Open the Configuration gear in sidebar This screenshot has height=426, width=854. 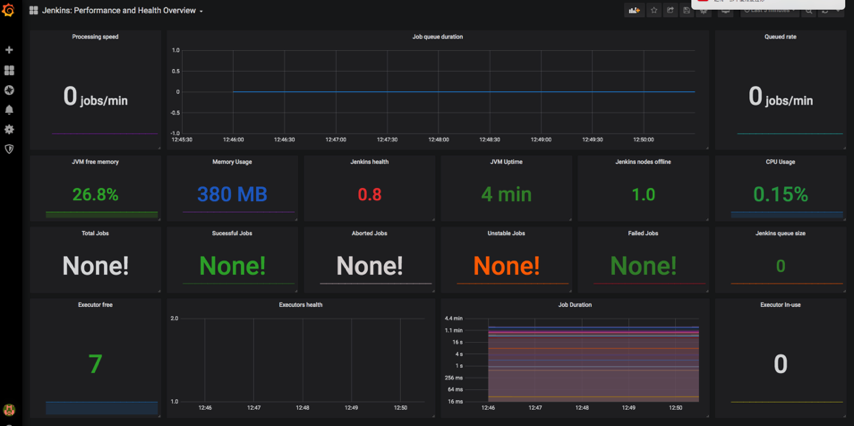[9, 130]
